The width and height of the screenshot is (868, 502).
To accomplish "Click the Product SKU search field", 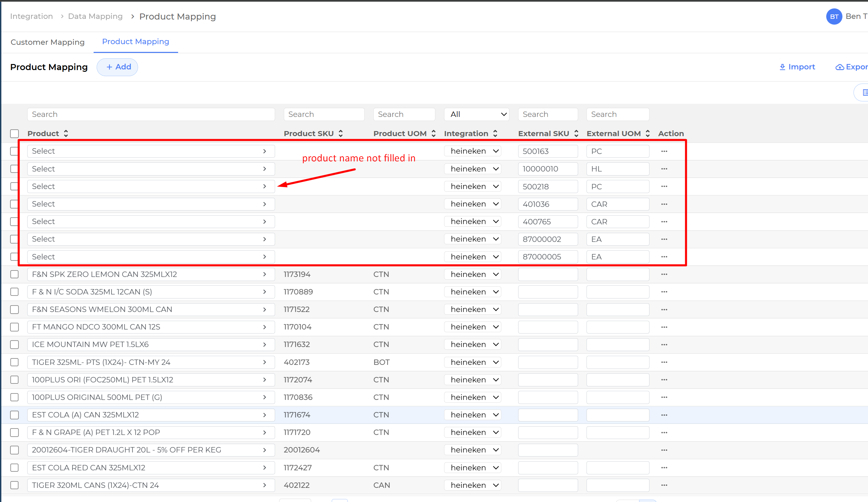I will pos(324,115).
